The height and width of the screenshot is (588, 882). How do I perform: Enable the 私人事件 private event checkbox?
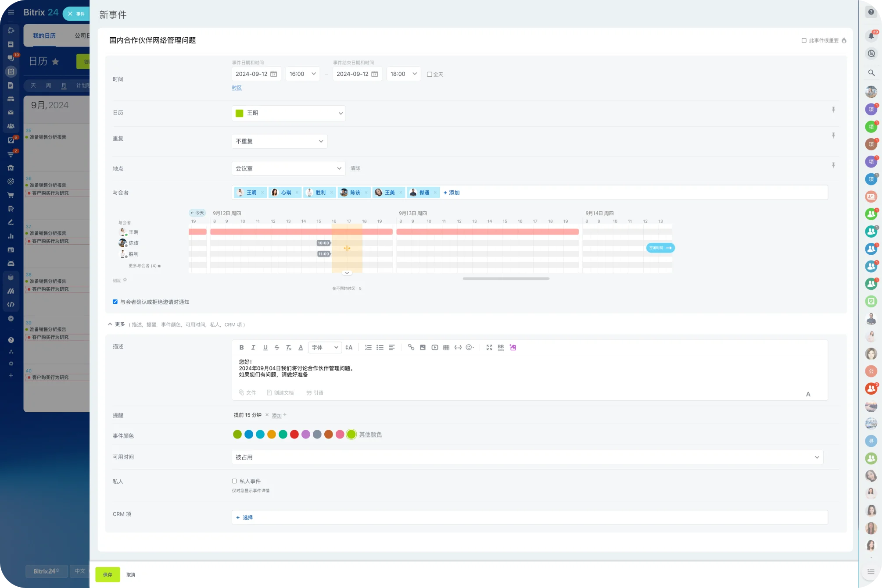coord(234,481)
